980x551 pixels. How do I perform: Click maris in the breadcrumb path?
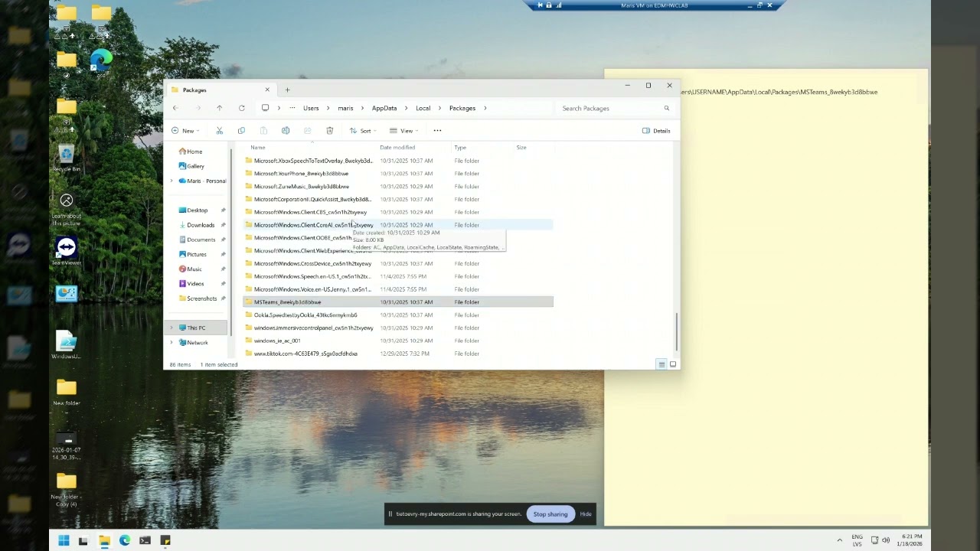pos(345,108)
